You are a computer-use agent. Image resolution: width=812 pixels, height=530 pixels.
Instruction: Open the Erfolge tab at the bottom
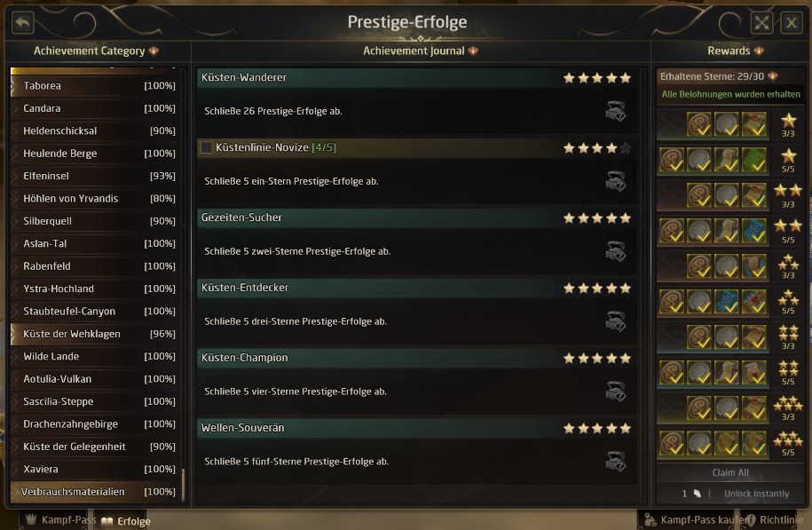134,521
